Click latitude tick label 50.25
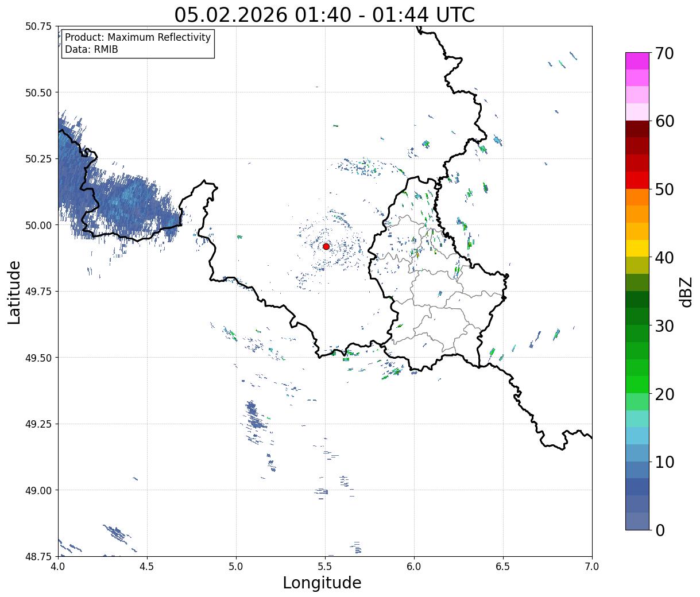 pyautogui.click(x=38, y=159)
